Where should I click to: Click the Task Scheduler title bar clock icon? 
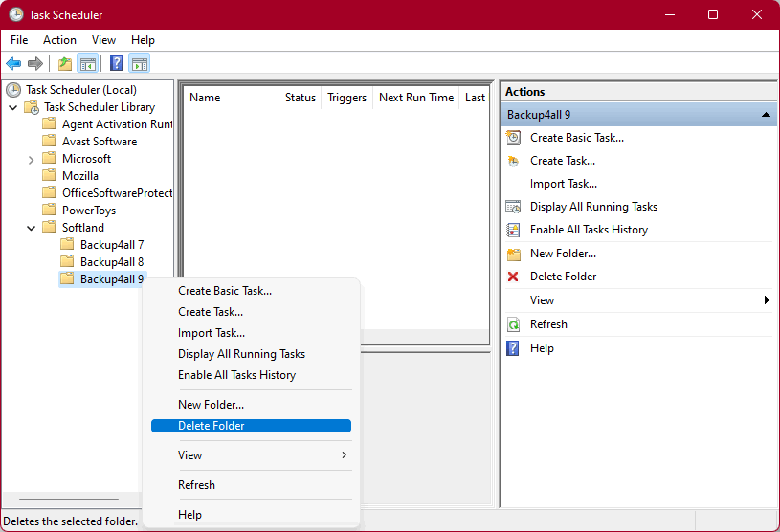[16, 14]
